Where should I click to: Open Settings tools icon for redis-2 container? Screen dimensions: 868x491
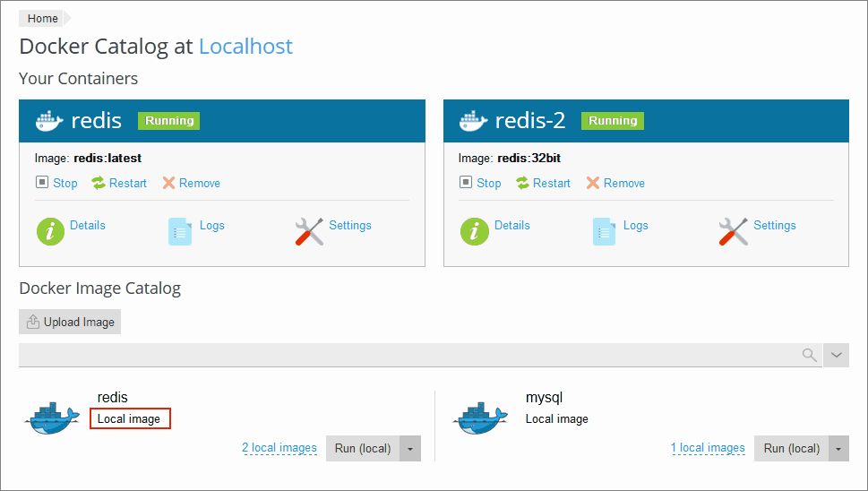733,231
